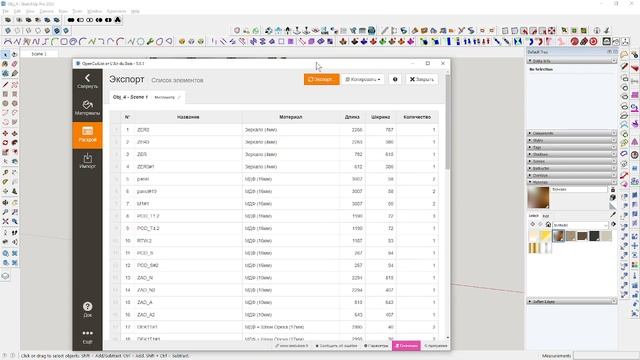640x360 pixels.
Task: Switch to Monochrome face style
Action: click(x=66, y=31)
